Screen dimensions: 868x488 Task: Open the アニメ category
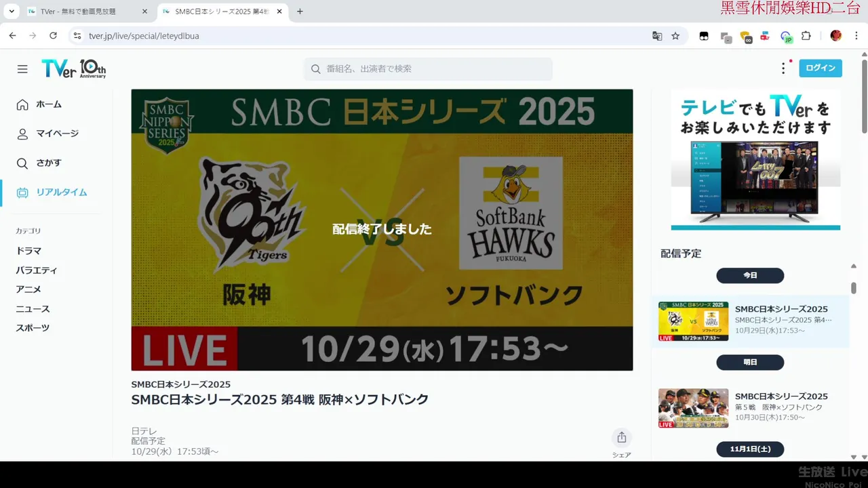coord(28,289)
